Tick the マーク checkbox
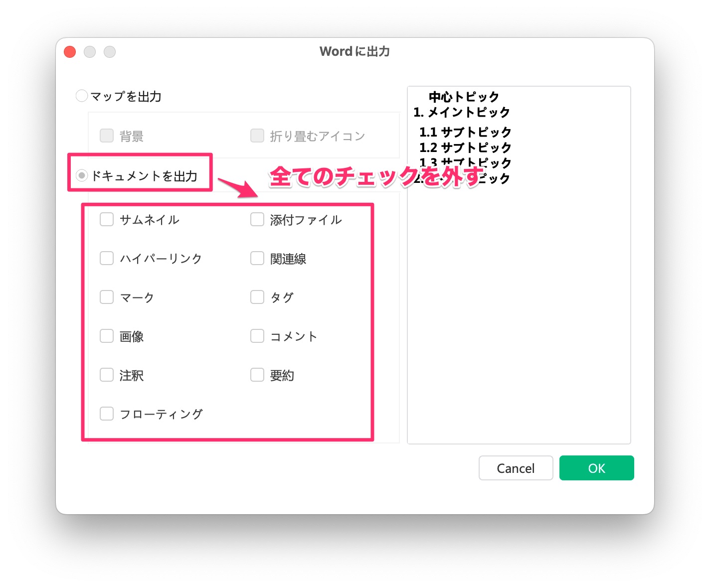 pyautogui.click(x=107, y=297)
